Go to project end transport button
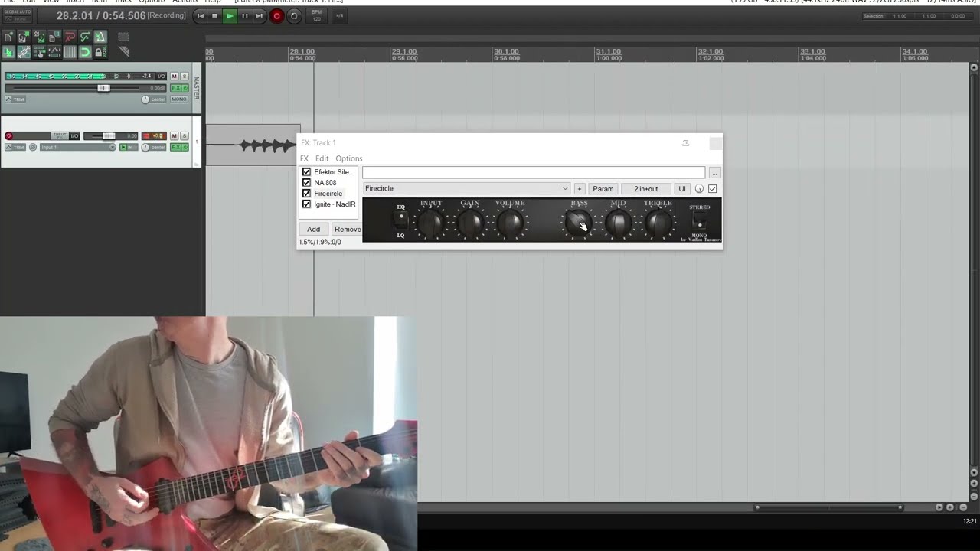 [259, 15]
